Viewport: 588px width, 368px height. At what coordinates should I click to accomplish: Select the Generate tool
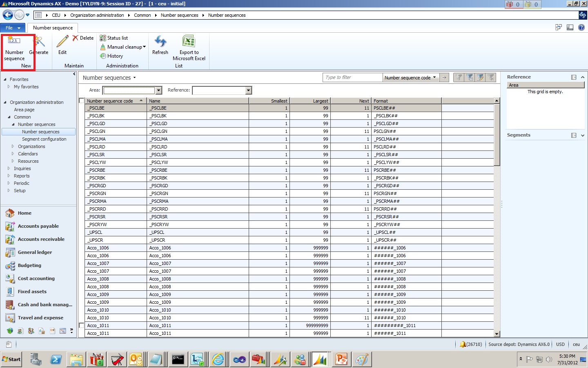(39, 48)
